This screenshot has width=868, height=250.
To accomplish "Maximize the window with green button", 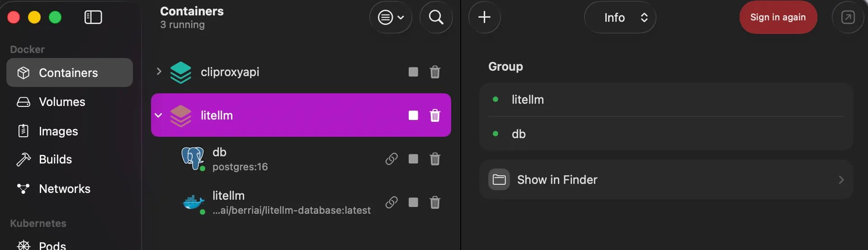I will [55, 17].
